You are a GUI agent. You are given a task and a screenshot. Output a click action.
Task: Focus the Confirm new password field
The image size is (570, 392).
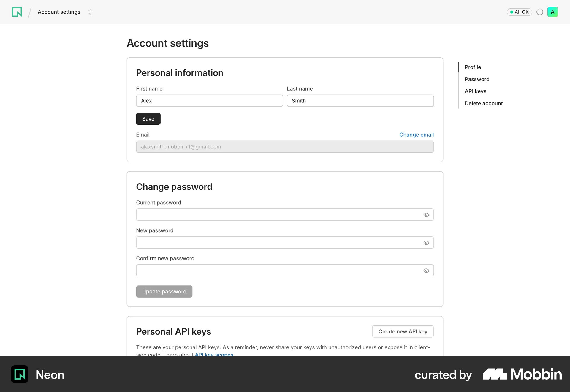click(x=285, y=270)
